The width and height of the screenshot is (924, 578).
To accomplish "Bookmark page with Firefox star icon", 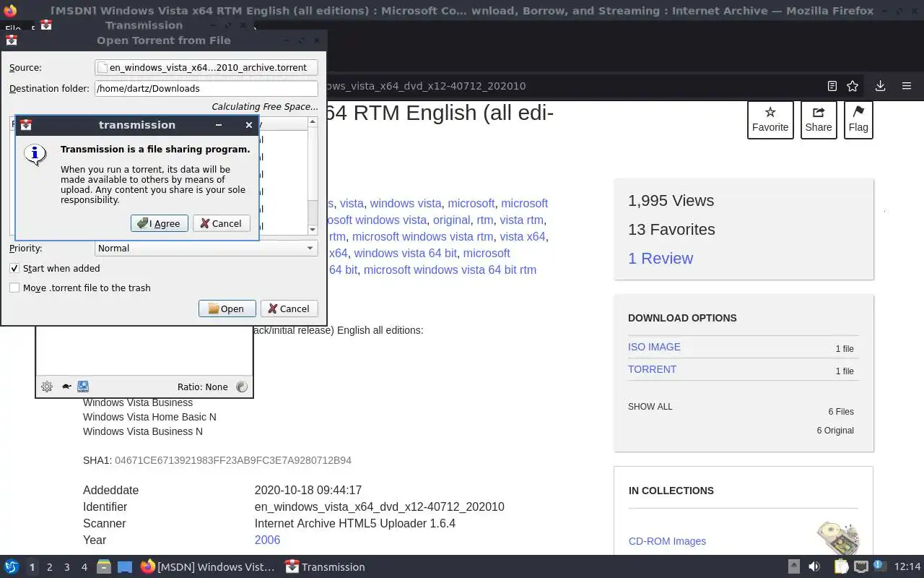I will [x=853, y=86].
